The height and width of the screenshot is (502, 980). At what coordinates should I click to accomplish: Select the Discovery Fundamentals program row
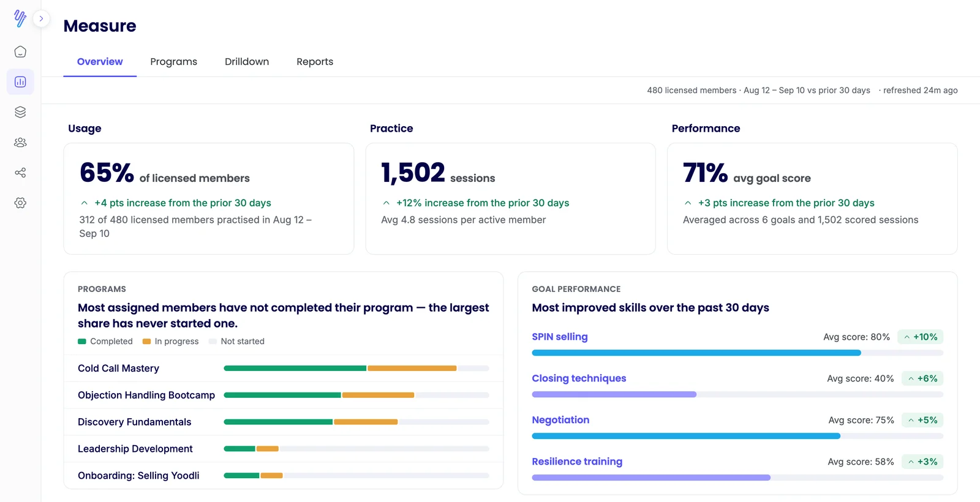coord(284,422)
